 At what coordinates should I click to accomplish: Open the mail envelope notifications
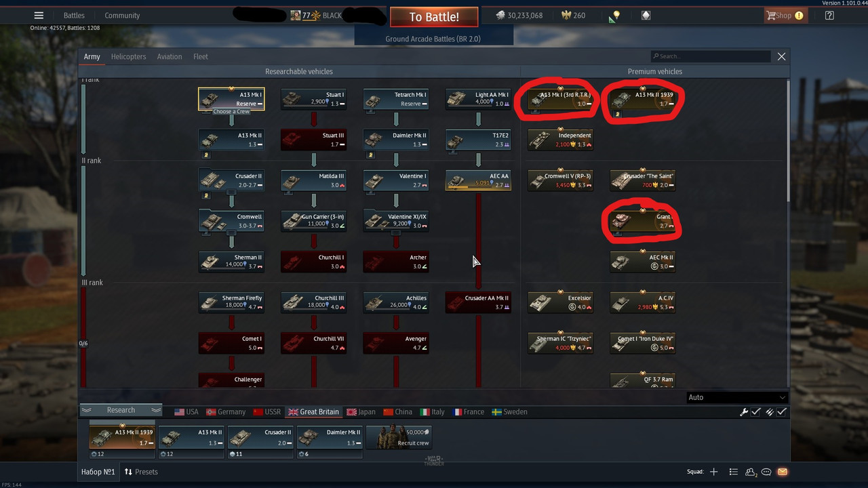[782, 472]
